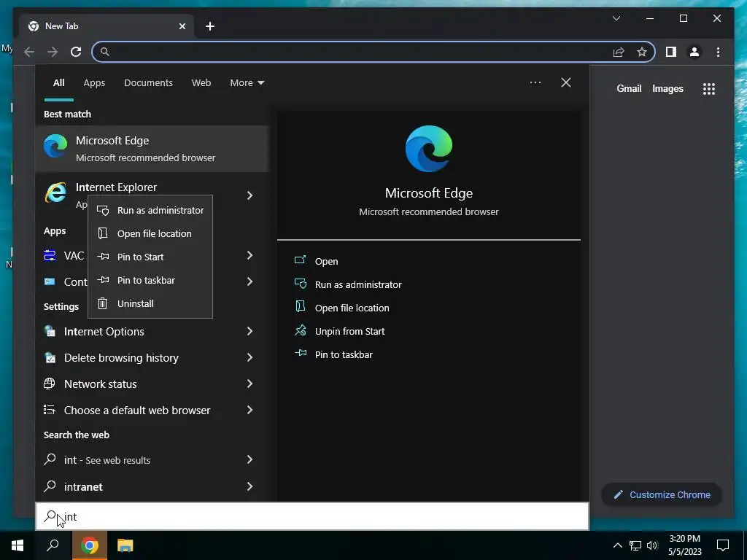Click Pin to taskbar in preview pane
Screen dimensions: 747x560
pos(333,354)
